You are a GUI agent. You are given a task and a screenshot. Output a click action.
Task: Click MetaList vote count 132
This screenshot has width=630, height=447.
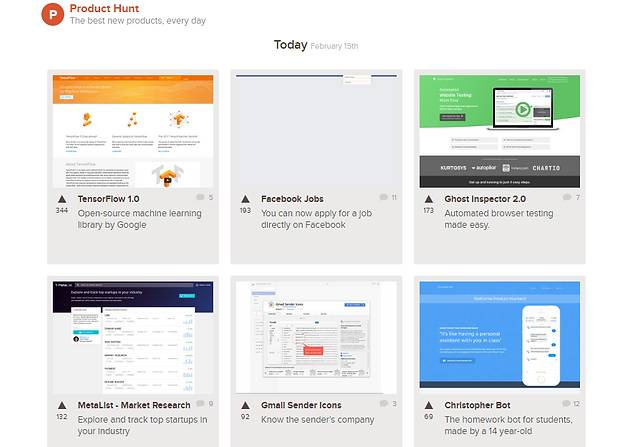[x=62, y=416]
